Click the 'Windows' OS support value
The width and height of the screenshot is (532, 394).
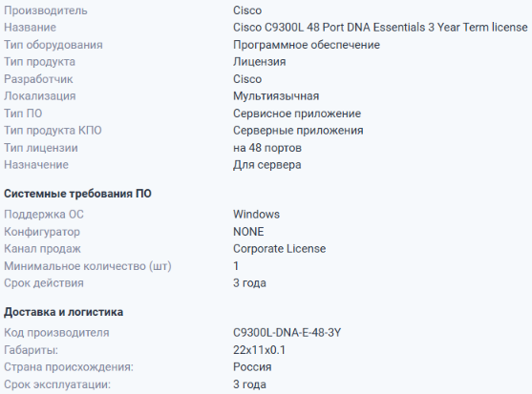[257, 215]
